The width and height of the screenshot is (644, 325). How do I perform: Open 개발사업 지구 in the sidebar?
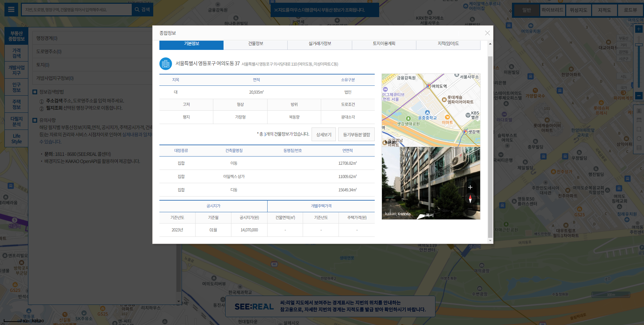(x=16, y=70)
